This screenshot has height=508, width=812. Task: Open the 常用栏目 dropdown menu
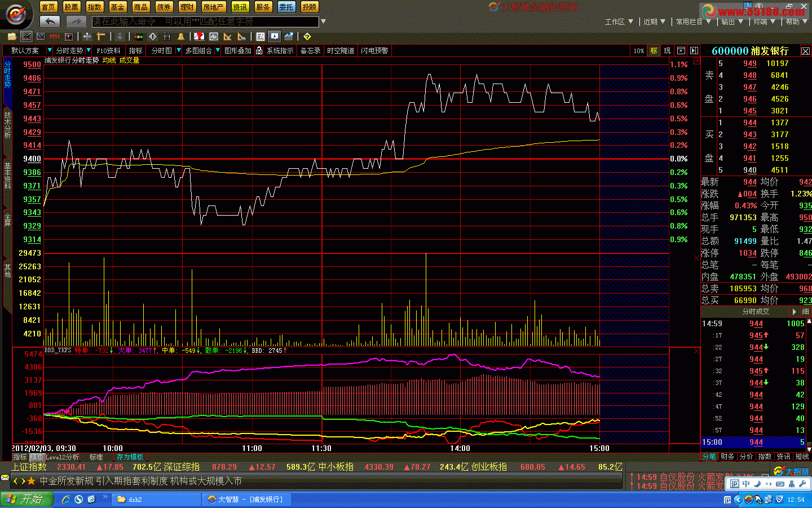[x=694, y=21]
